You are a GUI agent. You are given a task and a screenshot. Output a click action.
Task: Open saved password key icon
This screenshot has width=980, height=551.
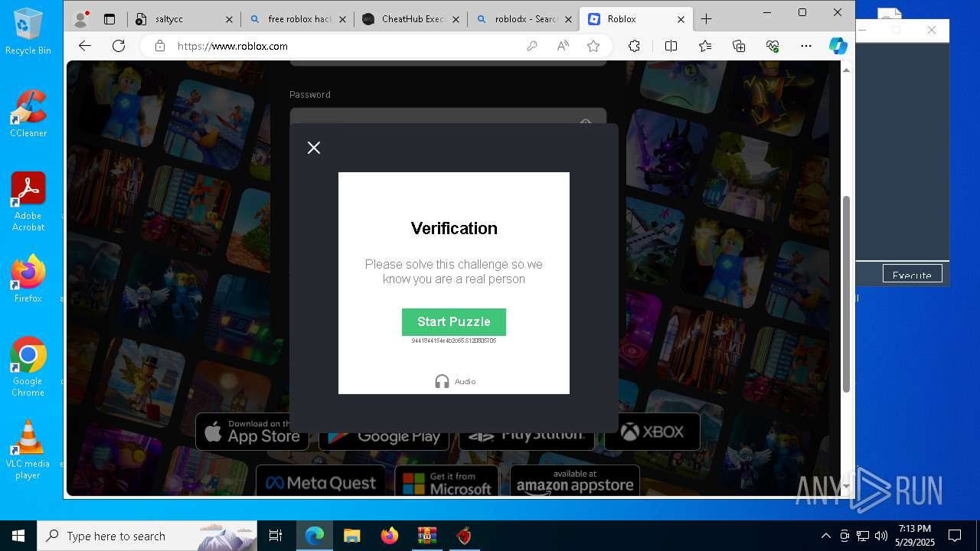(x=532, y=46)
